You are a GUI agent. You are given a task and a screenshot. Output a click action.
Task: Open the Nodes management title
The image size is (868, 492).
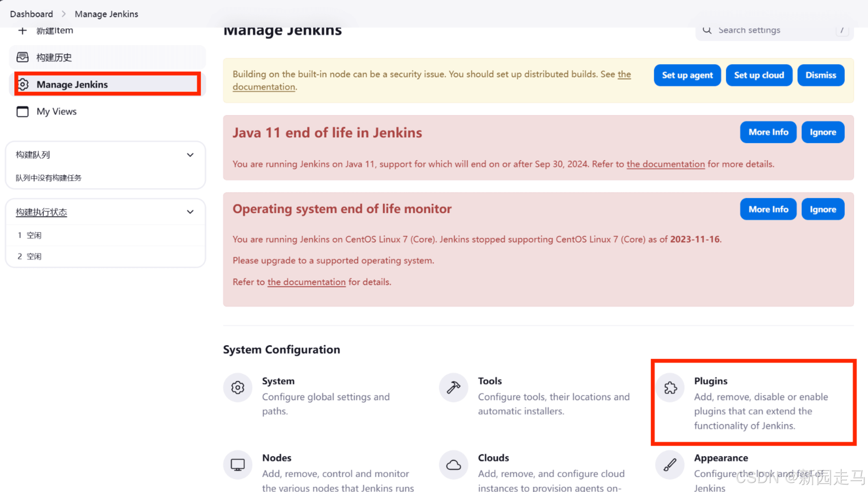(x=277, y=458)
